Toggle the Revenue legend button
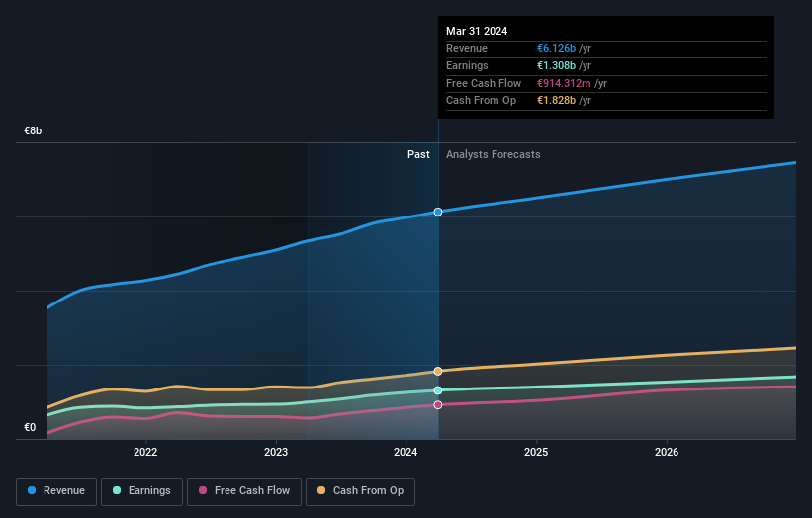812x518 pixels. [56, 491]
